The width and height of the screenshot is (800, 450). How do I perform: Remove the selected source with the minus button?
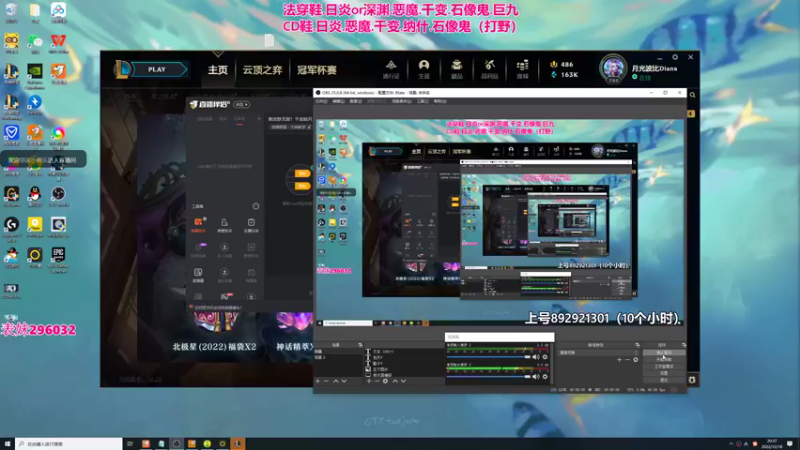coord(377,381)
